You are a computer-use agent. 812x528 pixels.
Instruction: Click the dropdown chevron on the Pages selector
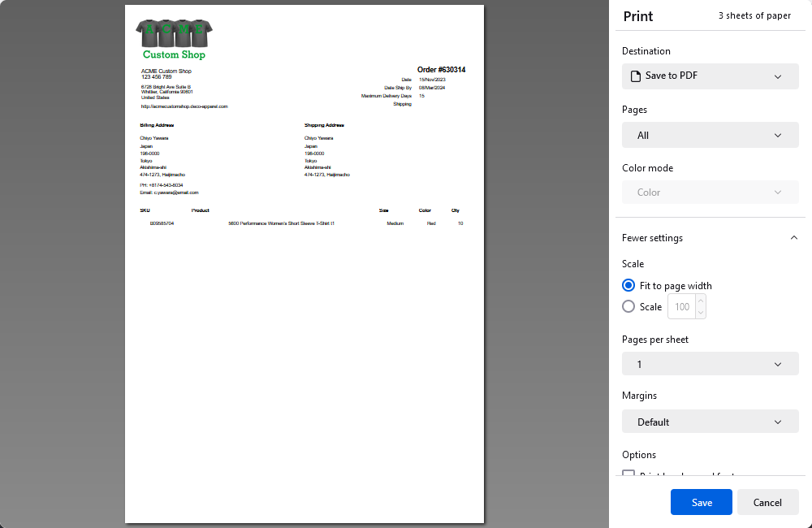point(777,135)
